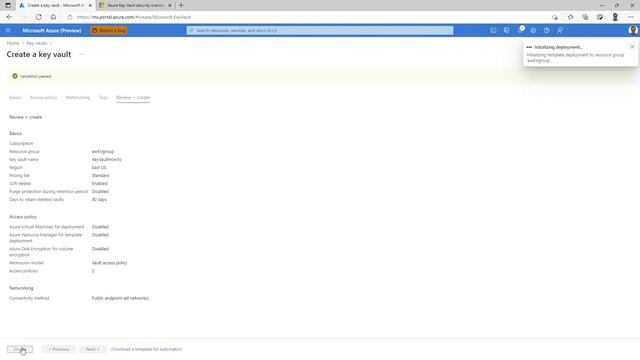The image size is (640, 360).
Task: Open browser Settings and more ellipsis
Action: click(630, 17)
